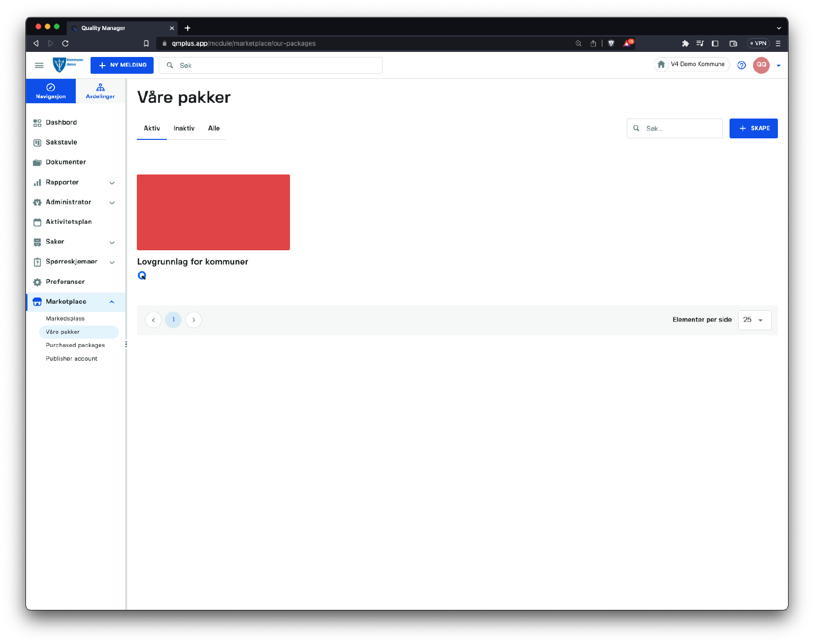Toggle the VPN button

tap(758, 43)
